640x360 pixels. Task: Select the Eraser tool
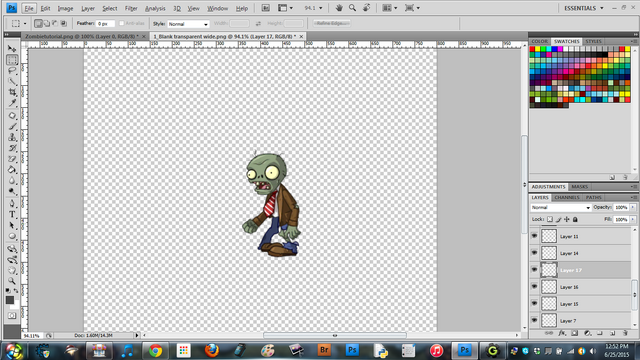coord(12,158)
